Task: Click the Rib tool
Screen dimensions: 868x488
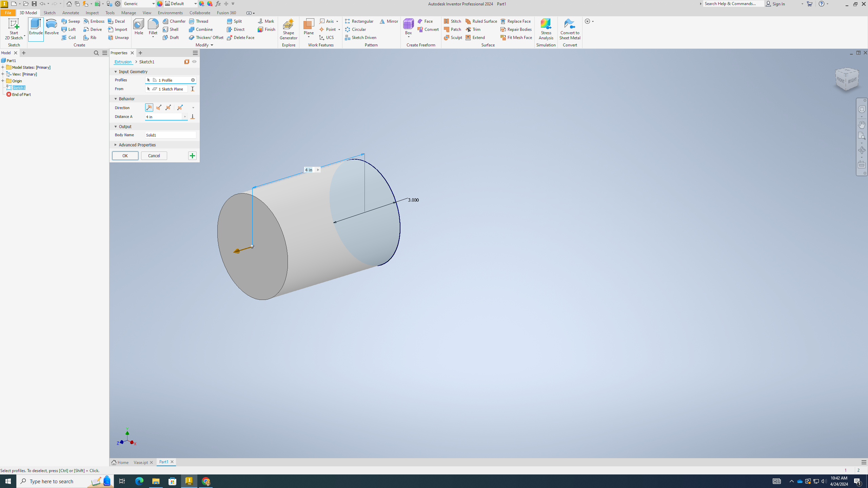Action: [90, 37]
